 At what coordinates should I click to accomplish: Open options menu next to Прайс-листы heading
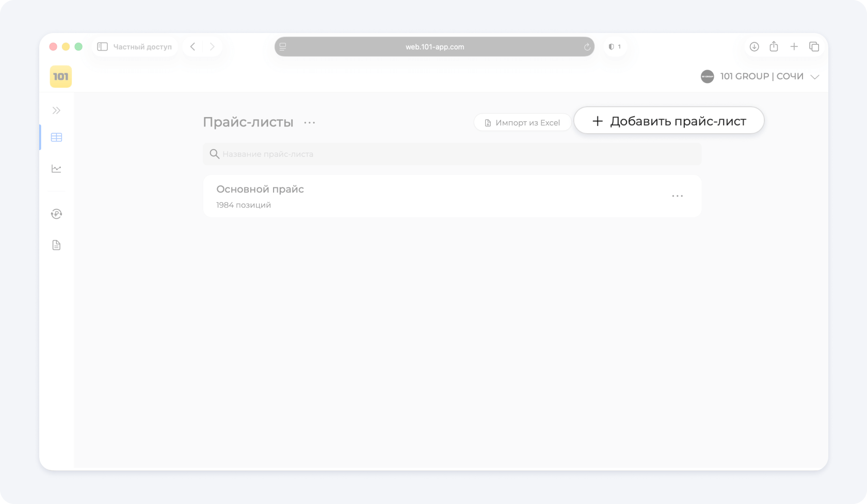[x=310, y=123]
